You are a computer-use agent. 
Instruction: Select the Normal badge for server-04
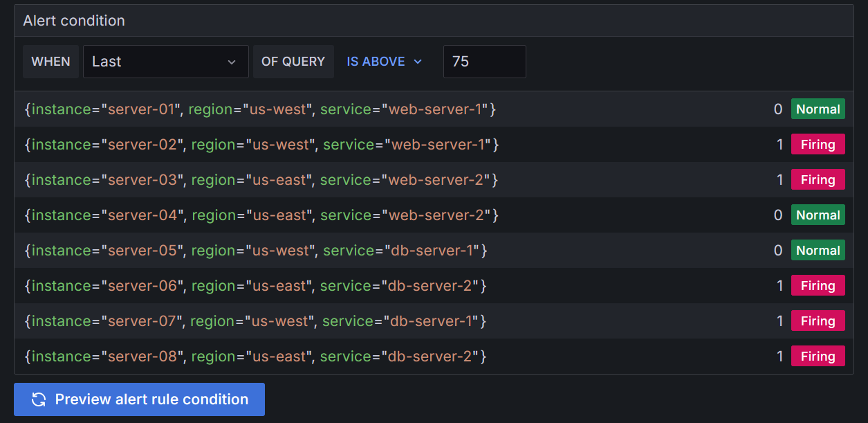pyautogui.click(x=818, y=215)
